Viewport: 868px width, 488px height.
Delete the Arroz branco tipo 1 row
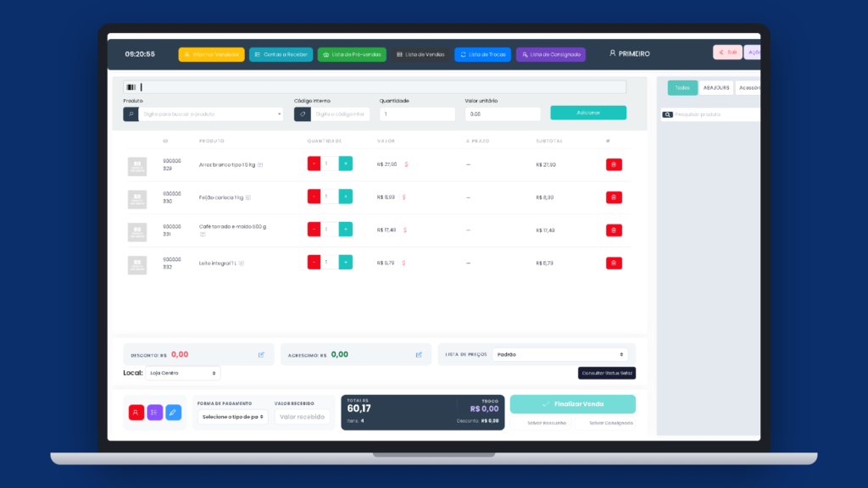614,164
